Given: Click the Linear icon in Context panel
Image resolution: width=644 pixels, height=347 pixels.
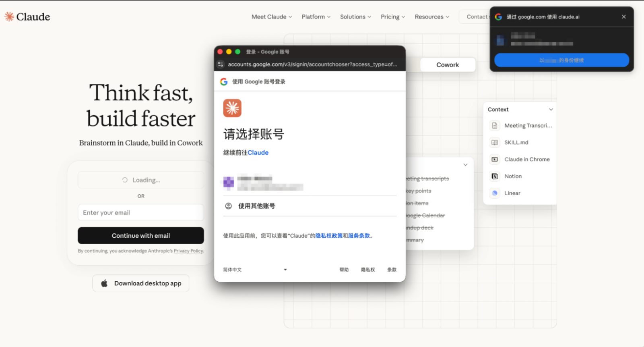Looking at the screenshot, I should [x=495, y=193].
